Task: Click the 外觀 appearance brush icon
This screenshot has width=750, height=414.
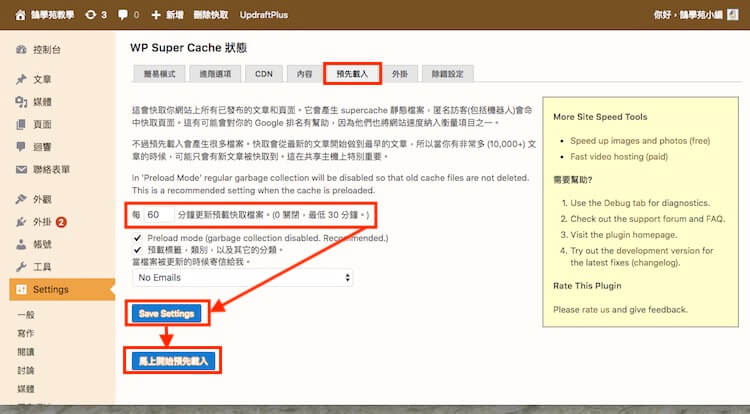Action: [x=21, y=200]
